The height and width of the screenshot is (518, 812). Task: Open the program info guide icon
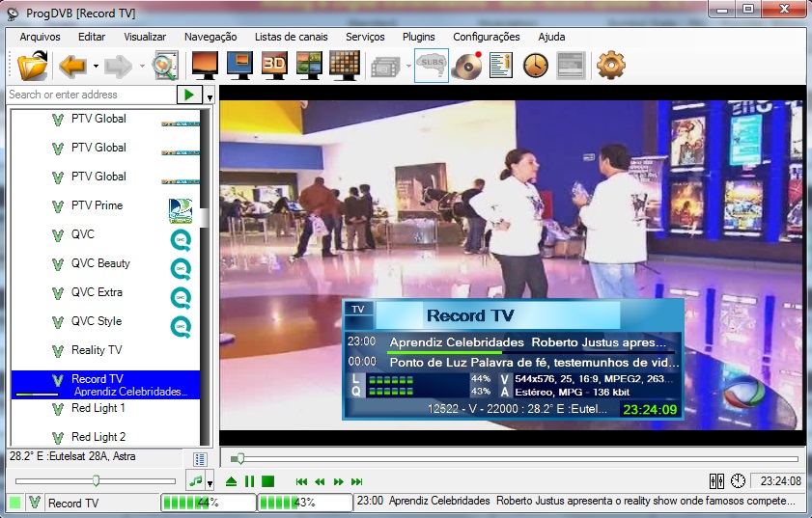501,66
